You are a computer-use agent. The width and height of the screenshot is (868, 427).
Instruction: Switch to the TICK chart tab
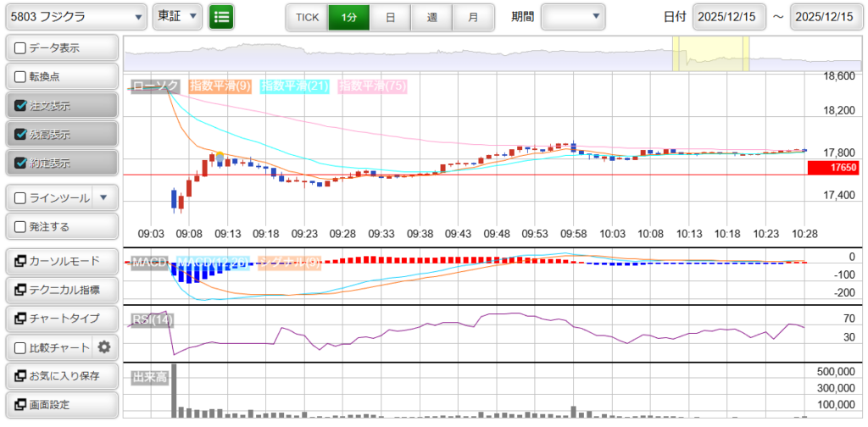point(307,16)
